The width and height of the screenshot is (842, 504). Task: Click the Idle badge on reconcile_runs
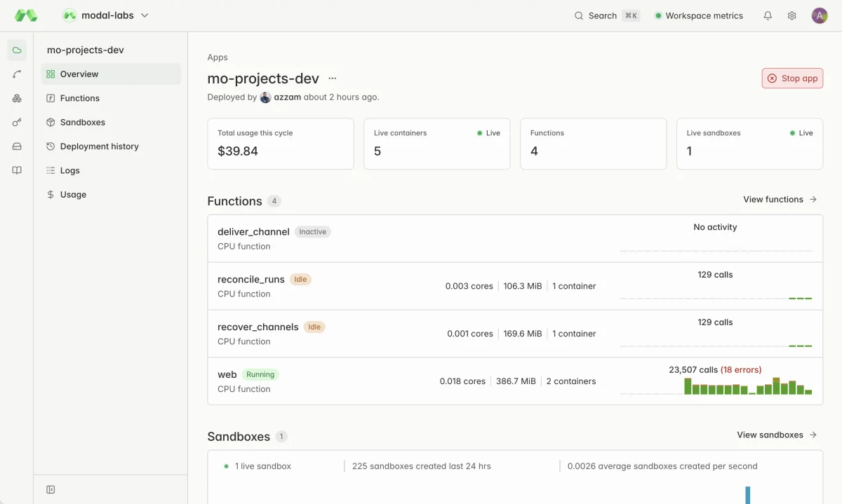coord(300,280)
